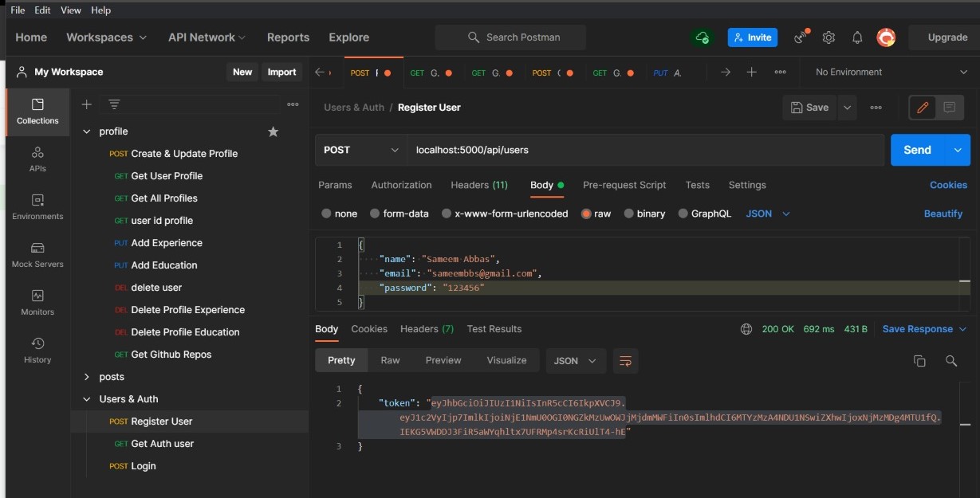
Task: Open the File menu
Action: [x=18, y=10]
